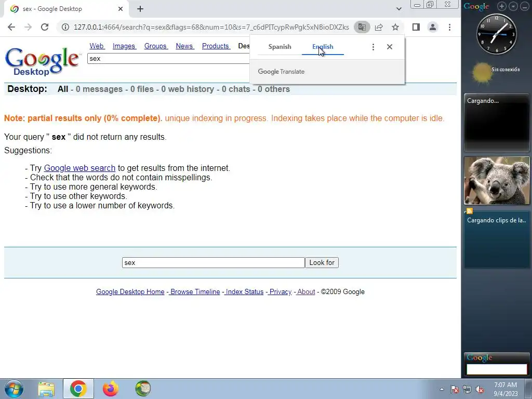The width and height of the screenshot is (532, 399).
Task: Click the Translate this page icon
Action: pyautogui.click(x=362, y=27)
